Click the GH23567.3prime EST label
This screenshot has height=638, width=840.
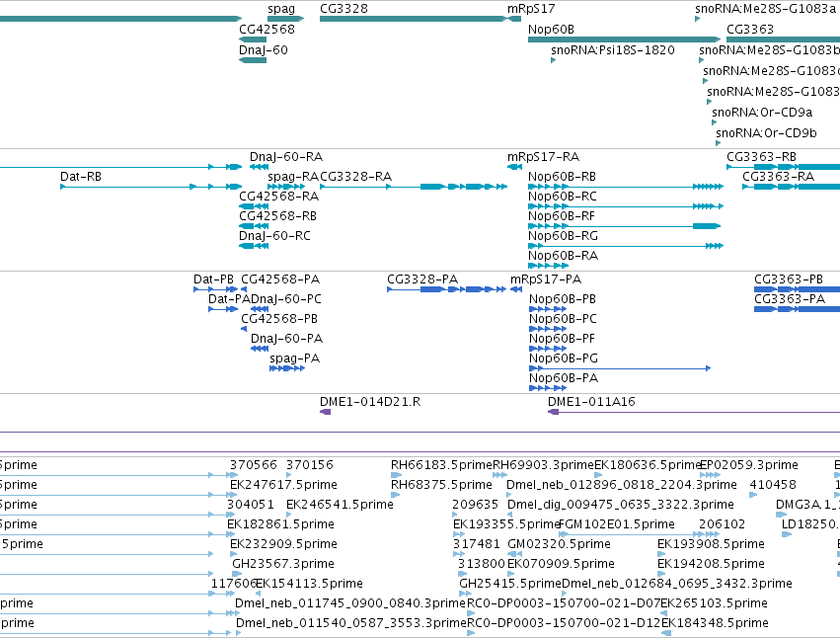283,564
